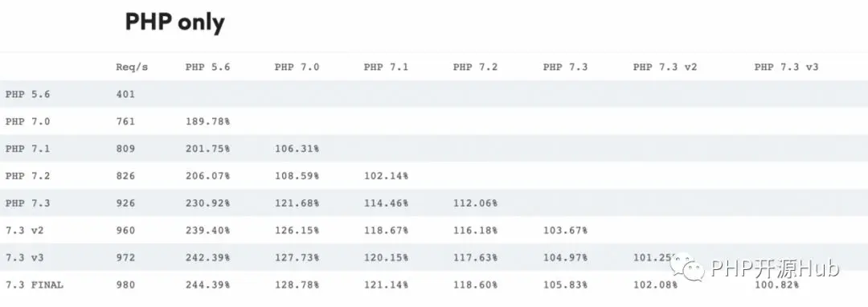The width and height of the screenshot is (868, 307).
Task: Click the PHP 5.6 column header
Action: click(x=207, y=67)
